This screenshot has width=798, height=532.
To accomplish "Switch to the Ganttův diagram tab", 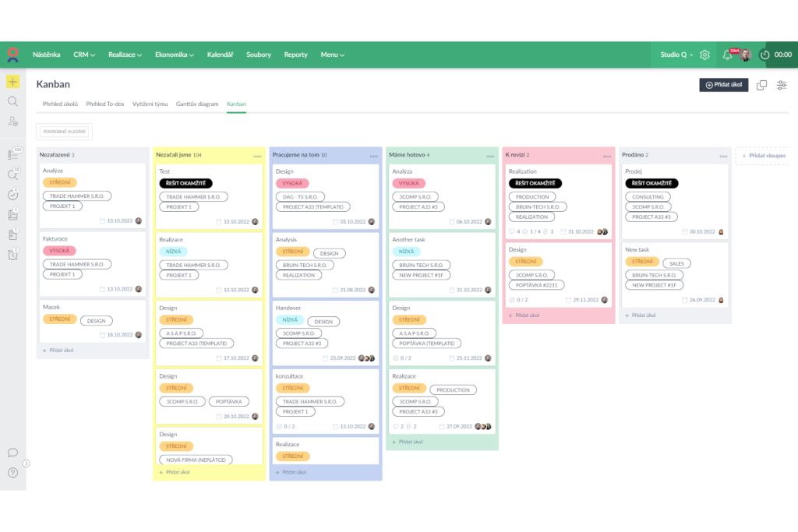I will [x=197, y=104].
